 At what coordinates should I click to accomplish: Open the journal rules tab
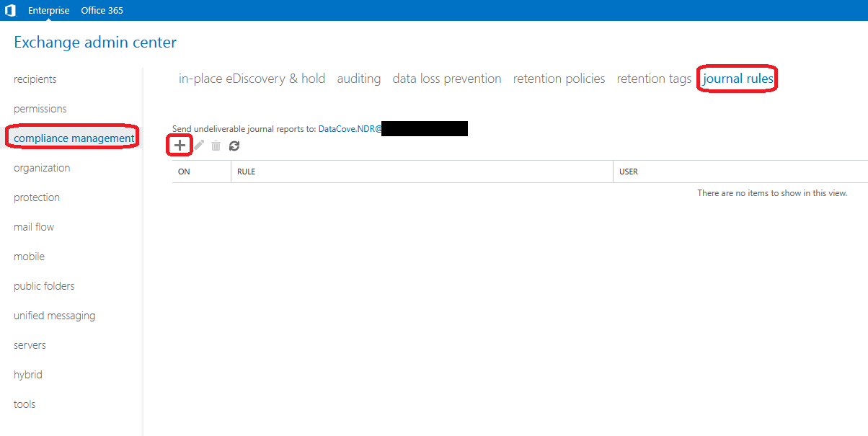738,79
